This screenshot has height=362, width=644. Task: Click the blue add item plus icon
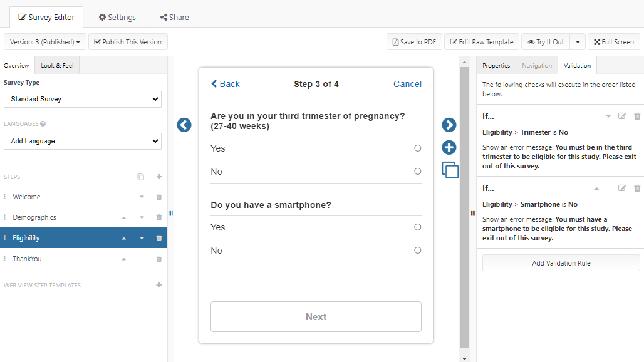[449, 148]
